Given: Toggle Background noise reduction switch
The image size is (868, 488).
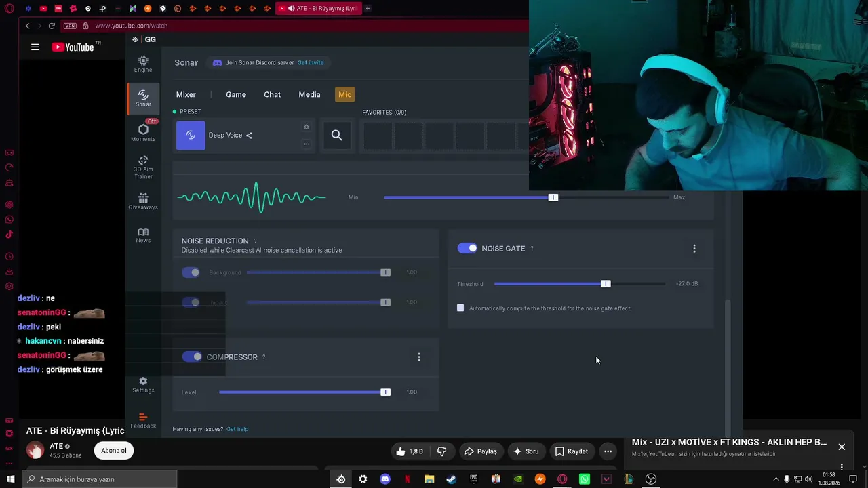Looking at the screenshot, I should coord(191,272).
